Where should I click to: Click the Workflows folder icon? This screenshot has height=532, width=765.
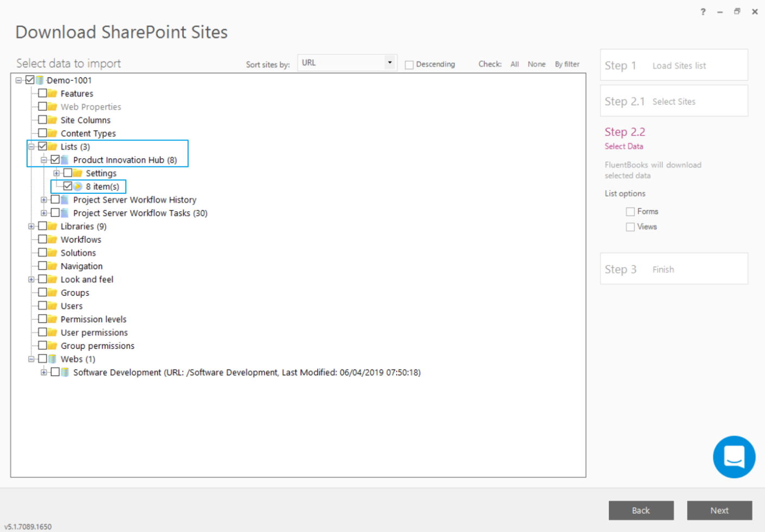point(52,239)
